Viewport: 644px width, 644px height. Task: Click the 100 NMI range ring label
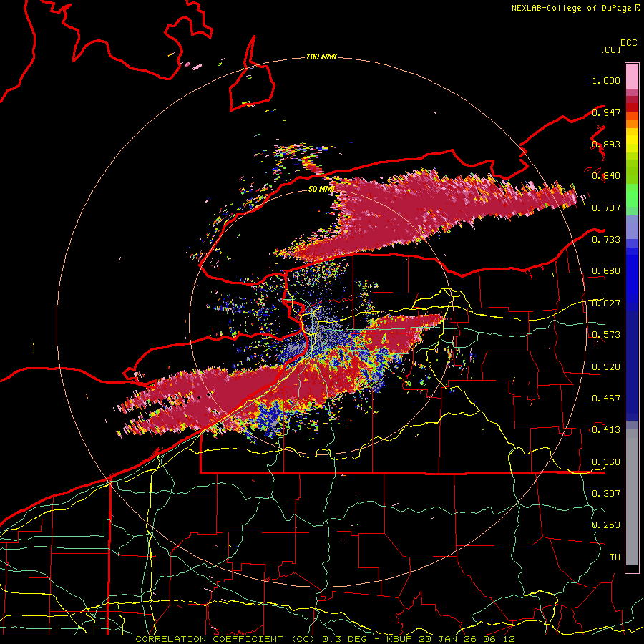pyautogui.click(x=321, y=57)
